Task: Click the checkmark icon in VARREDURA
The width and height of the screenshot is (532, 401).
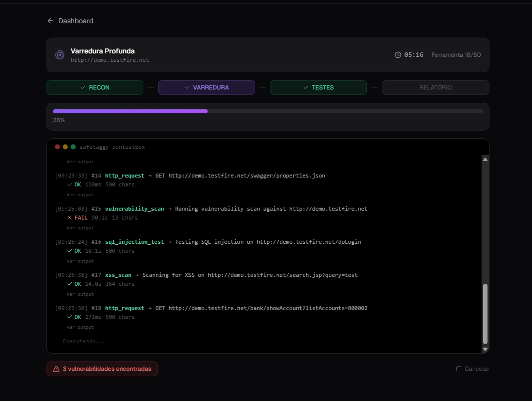Action: (187, 88)
